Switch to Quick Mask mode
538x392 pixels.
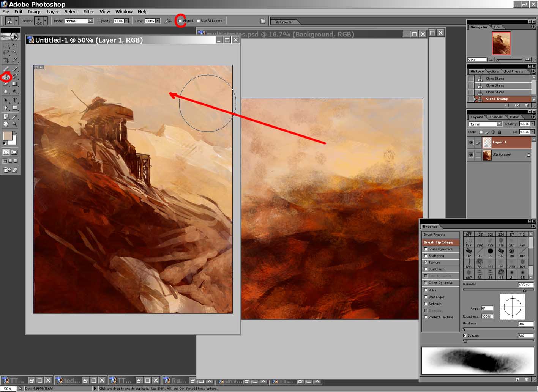click(14, 152)
